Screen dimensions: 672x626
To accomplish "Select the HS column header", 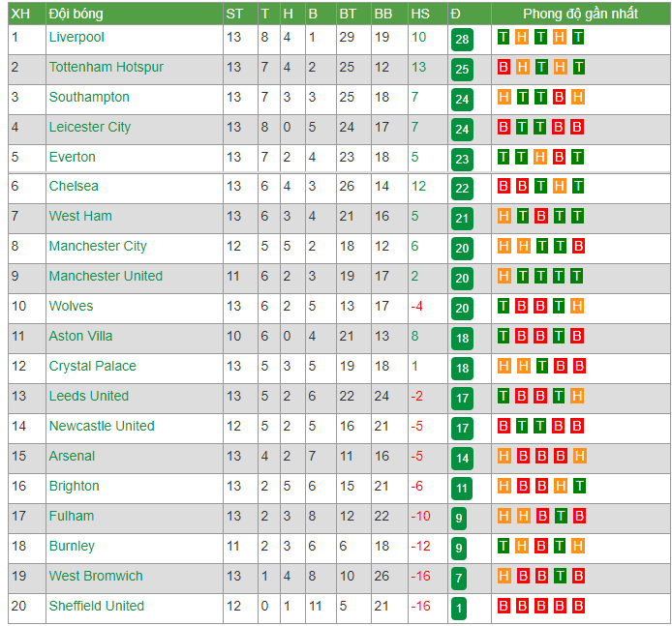I will tap(420, 14).
